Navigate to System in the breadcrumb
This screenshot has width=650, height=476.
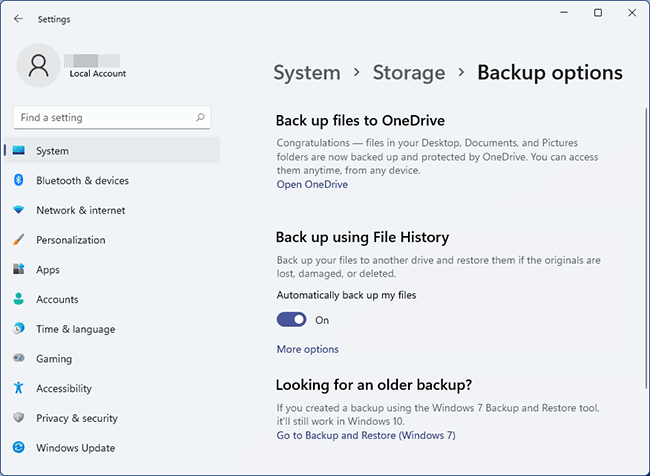pos(307,73)
